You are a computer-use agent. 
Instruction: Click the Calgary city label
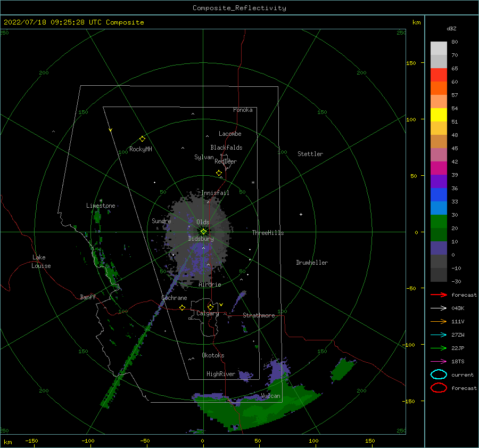click(x=208, y=313)
